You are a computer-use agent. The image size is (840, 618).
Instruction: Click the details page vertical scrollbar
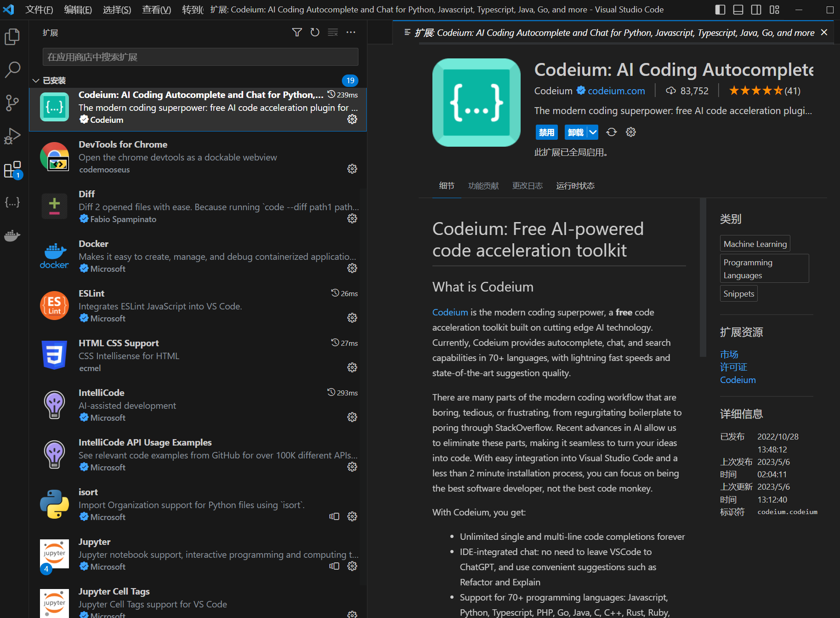click(703, 277)
